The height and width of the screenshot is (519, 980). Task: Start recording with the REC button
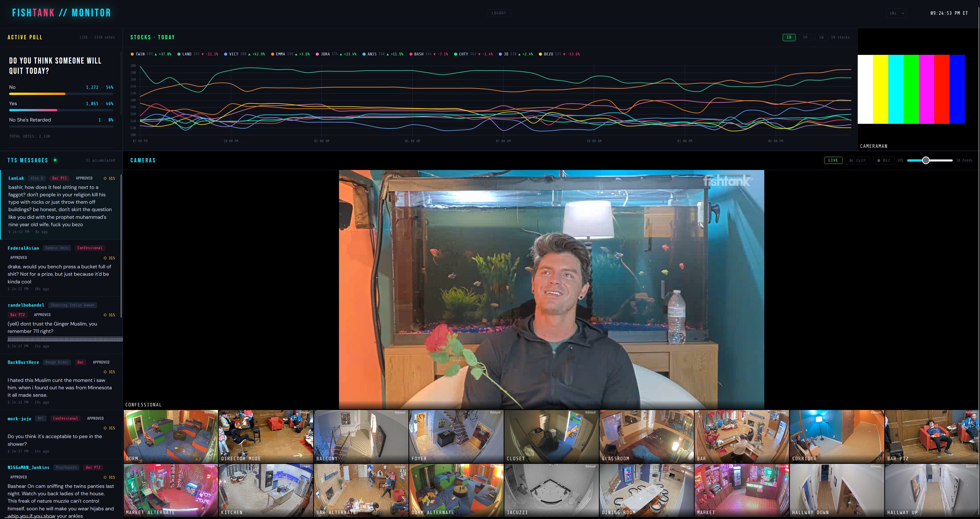(x=883, y=161)
